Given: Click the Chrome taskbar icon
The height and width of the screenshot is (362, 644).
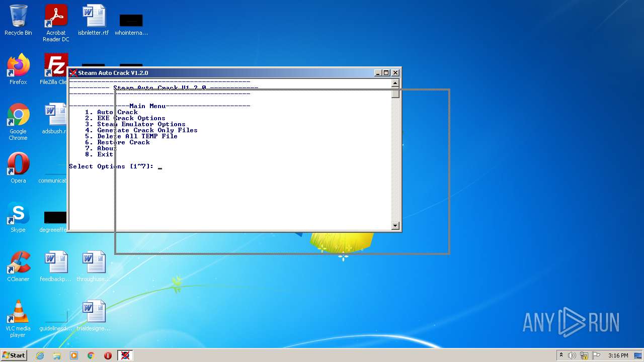Looking at the screenshot, I should [x=91, y=355].
